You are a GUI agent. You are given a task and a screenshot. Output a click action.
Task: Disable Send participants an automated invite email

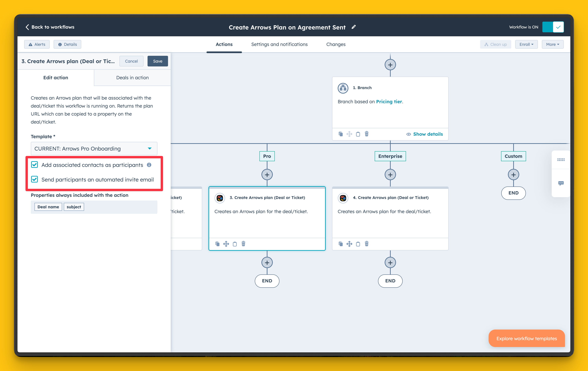pos(34,179)
